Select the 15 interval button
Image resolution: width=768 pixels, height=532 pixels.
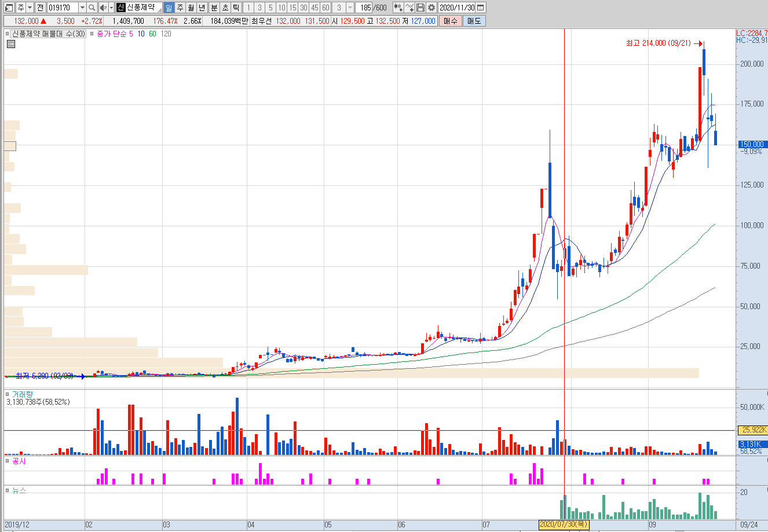(x=292, y=8)
